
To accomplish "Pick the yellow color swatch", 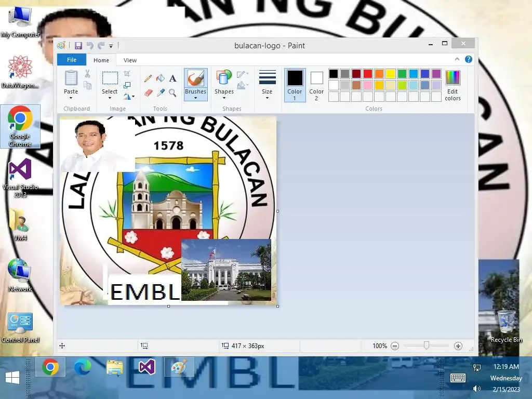I will point(391,74).
